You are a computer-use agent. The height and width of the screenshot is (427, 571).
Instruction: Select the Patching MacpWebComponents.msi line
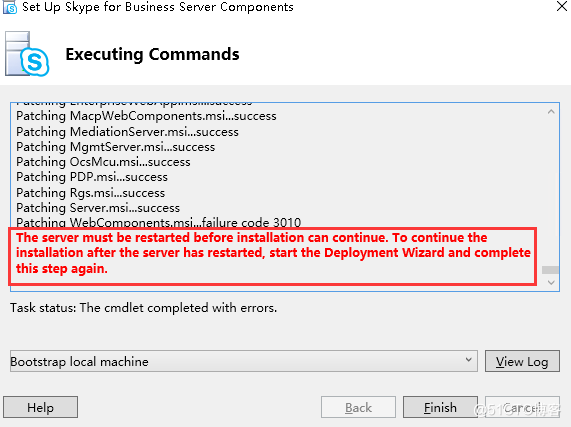(146, 116)
